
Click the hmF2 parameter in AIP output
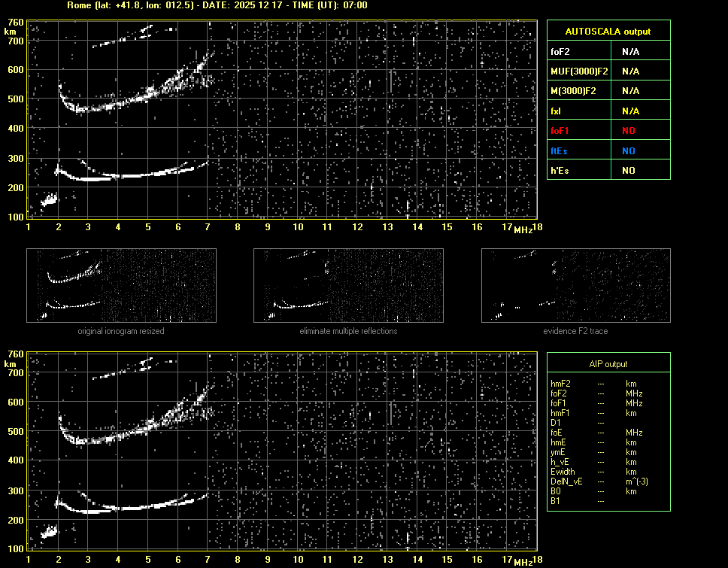pyautogui.click(x=561, y=384)
